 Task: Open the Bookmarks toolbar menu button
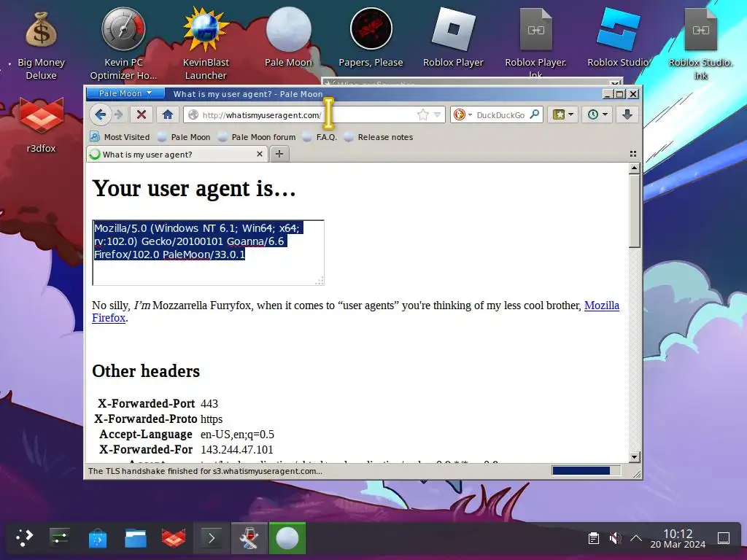pyautogui.click(x=562, y=114)
